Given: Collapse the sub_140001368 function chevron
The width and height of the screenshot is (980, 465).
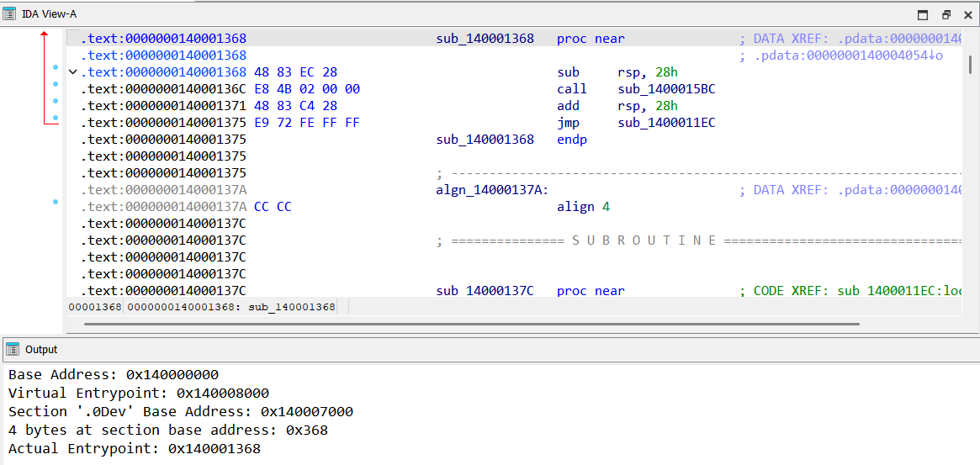Looking at the screenshot, I should [x=72, y=72].
